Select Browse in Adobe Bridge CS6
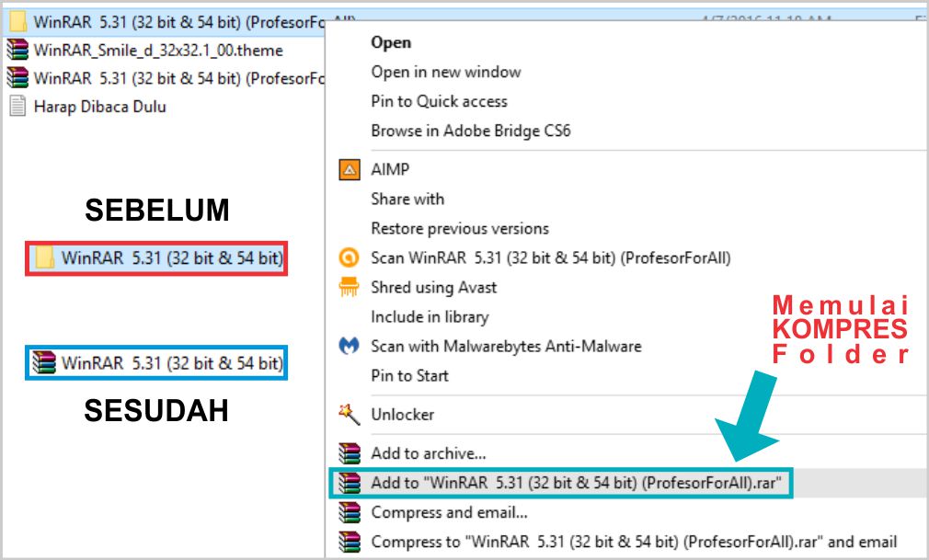Image resolution: width=929 pixels, height=560 pixels. coord(471,131)
